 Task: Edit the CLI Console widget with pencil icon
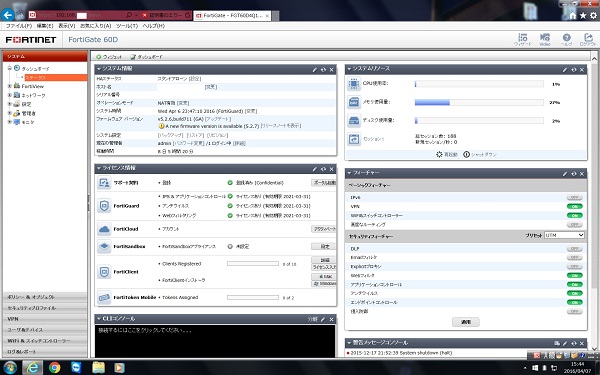pos(323,319)
